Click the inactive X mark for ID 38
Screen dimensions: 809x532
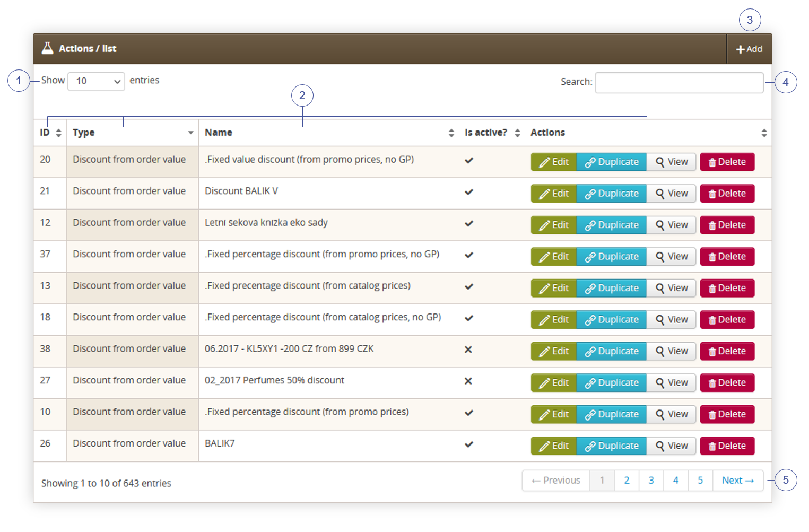(468, 350)
